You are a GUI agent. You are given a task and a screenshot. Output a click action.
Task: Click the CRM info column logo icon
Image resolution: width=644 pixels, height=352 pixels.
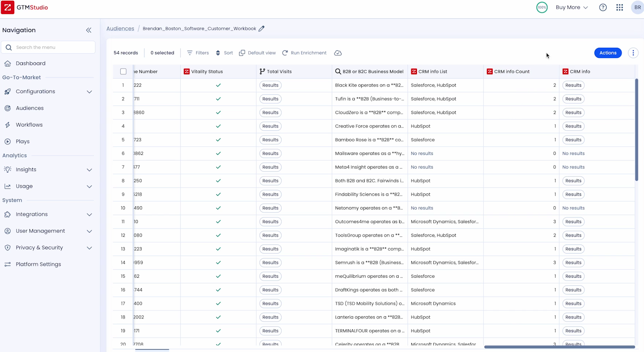565,71
